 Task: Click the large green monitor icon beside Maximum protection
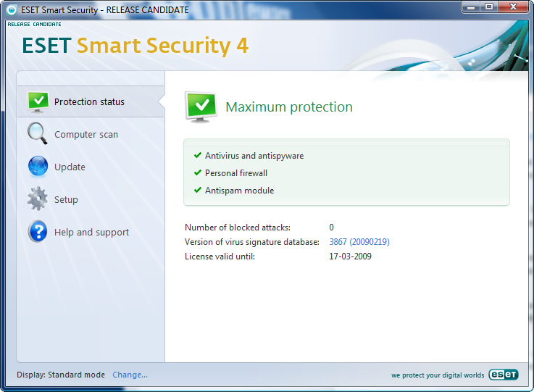pos(201,107)
